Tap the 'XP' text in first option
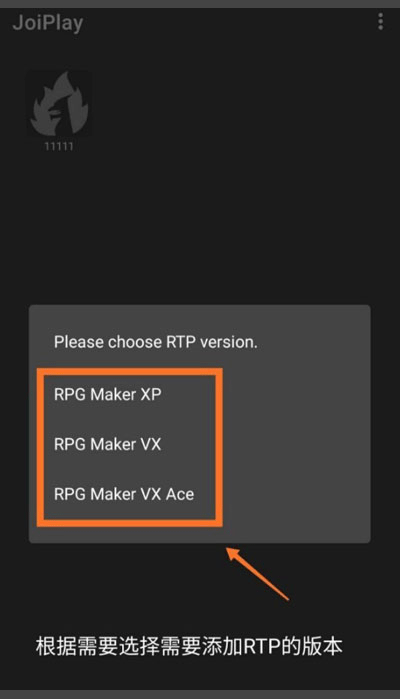The image size is (400, 699). pyautogui.click(x=151, y=394)
